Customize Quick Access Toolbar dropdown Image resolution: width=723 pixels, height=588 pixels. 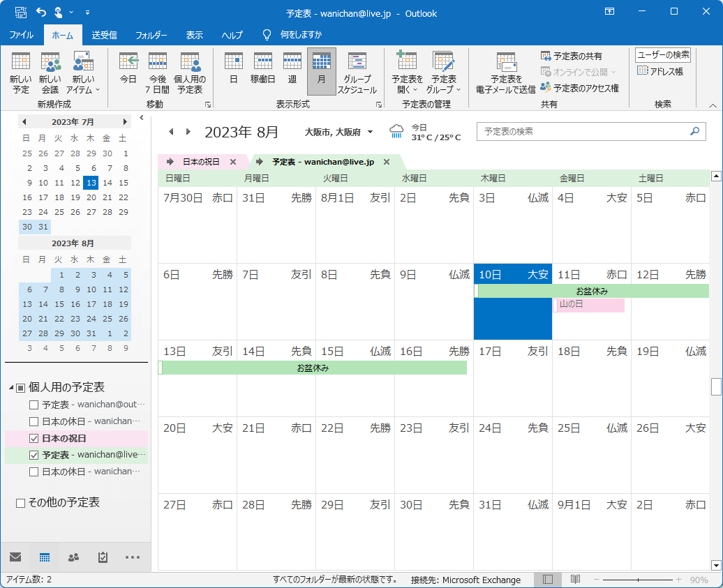coord(88,13)
